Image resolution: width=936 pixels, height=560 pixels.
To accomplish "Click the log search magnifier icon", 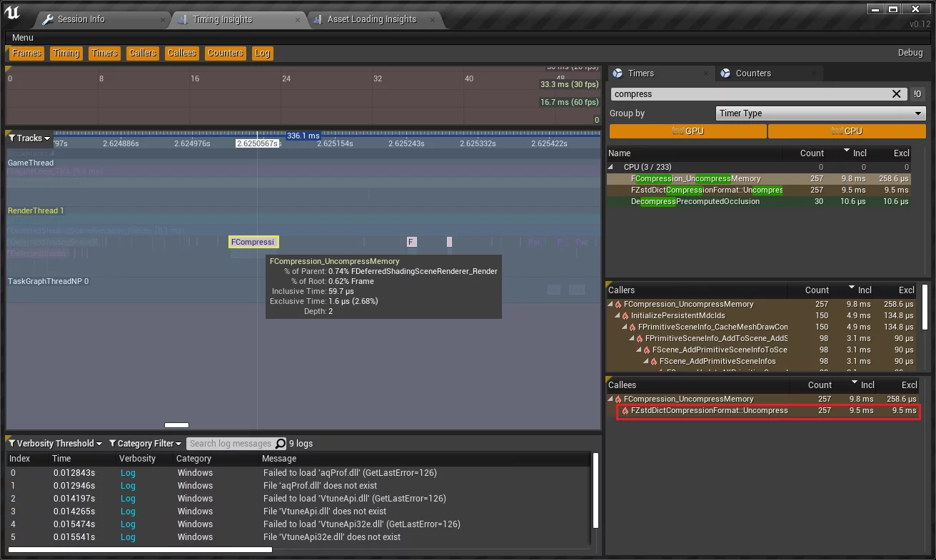I will tap(281, 444).
